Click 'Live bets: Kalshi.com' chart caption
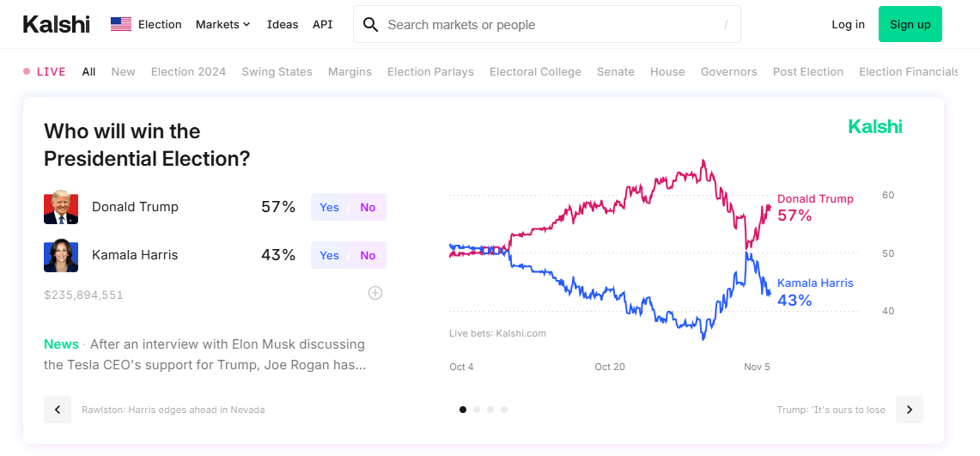This screenshot has width=980, height=456. click(x=497, y=333)
